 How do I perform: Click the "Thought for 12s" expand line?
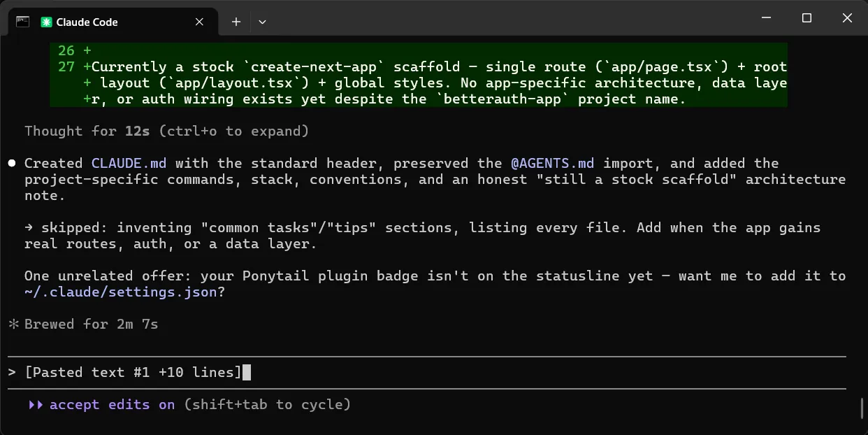point(167,131)
